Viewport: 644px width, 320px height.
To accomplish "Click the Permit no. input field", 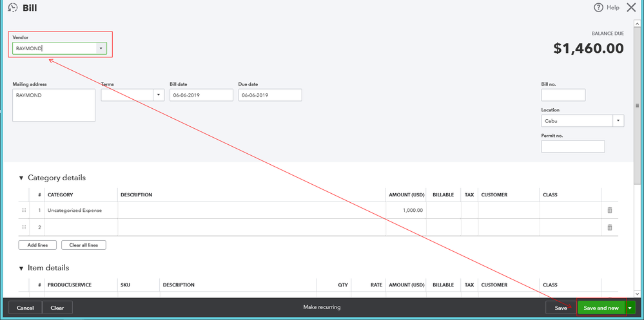I will pyautogui.click(x=573, y=146).
